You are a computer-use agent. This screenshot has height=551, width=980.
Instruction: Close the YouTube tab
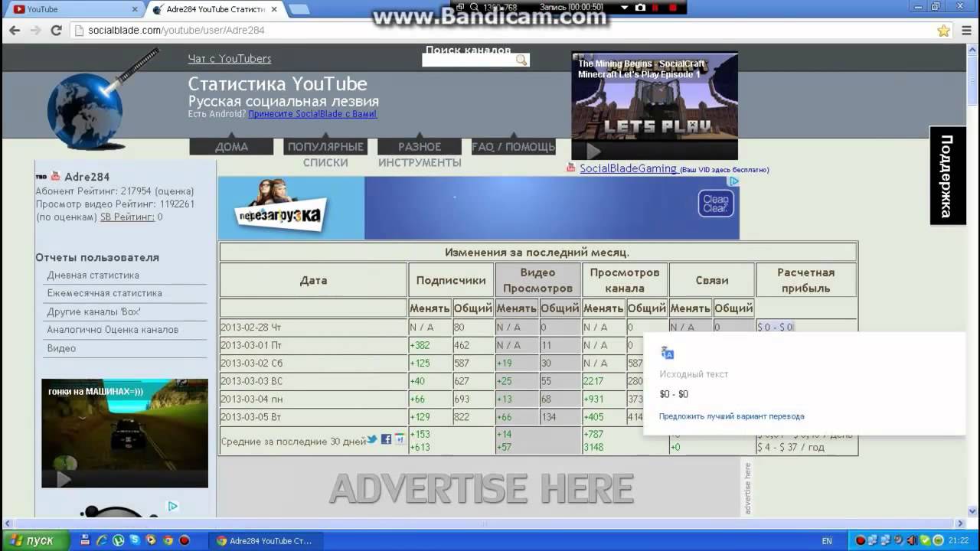click(135, 9)
